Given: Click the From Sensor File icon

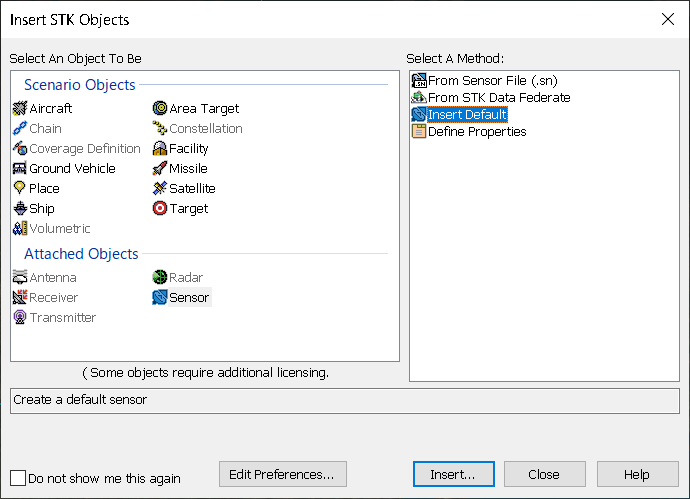Looking at the screenshot, I should coord(419,81).
